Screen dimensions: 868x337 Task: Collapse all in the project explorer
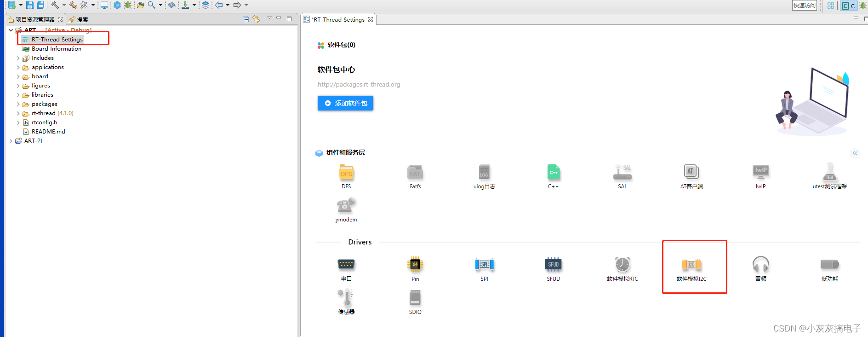pyautogui.click(x=246, y=19)
